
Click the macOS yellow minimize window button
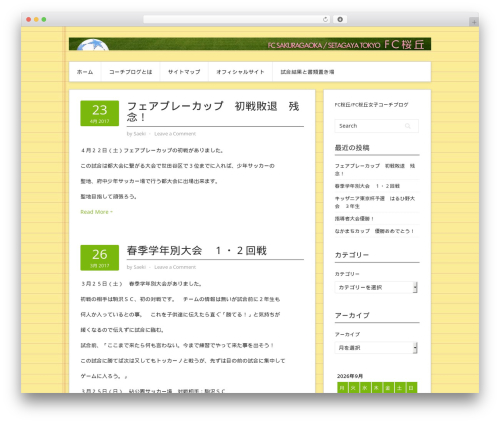tap(36, 20)
